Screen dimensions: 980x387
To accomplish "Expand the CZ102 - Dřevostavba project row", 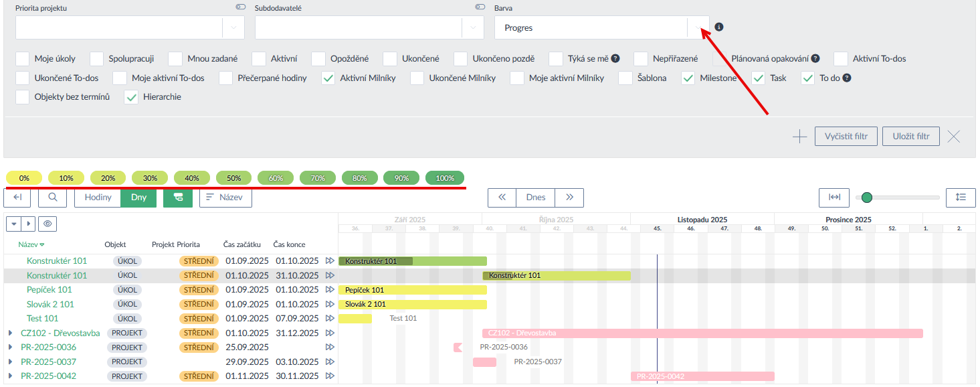I will (10, 333).
